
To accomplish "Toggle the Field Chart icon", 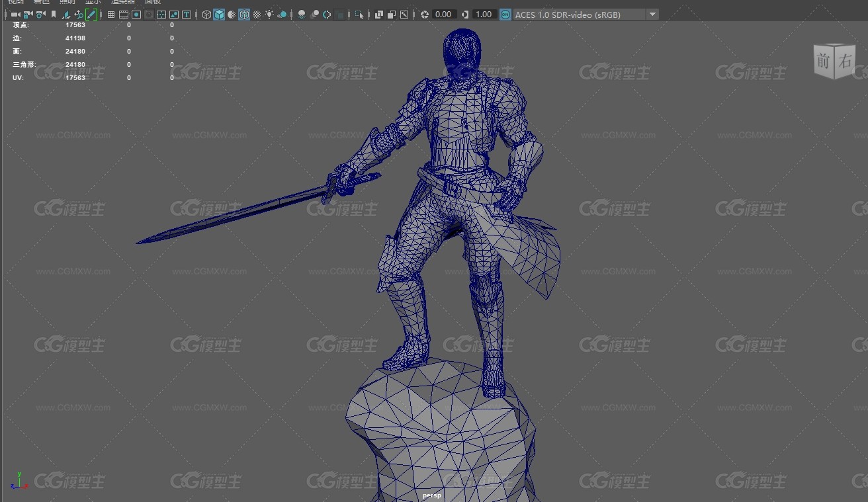I will (x=161, y=15).
